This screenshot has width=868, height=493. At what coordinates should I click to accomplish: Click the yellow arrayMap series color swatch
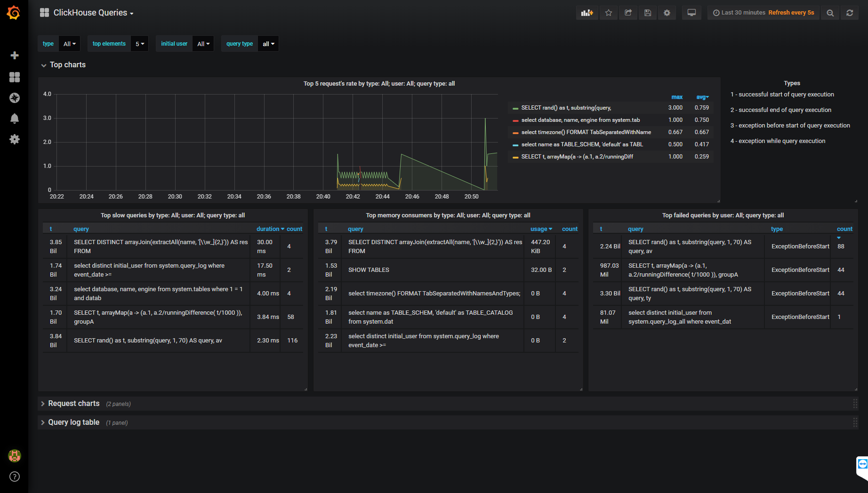515,157
